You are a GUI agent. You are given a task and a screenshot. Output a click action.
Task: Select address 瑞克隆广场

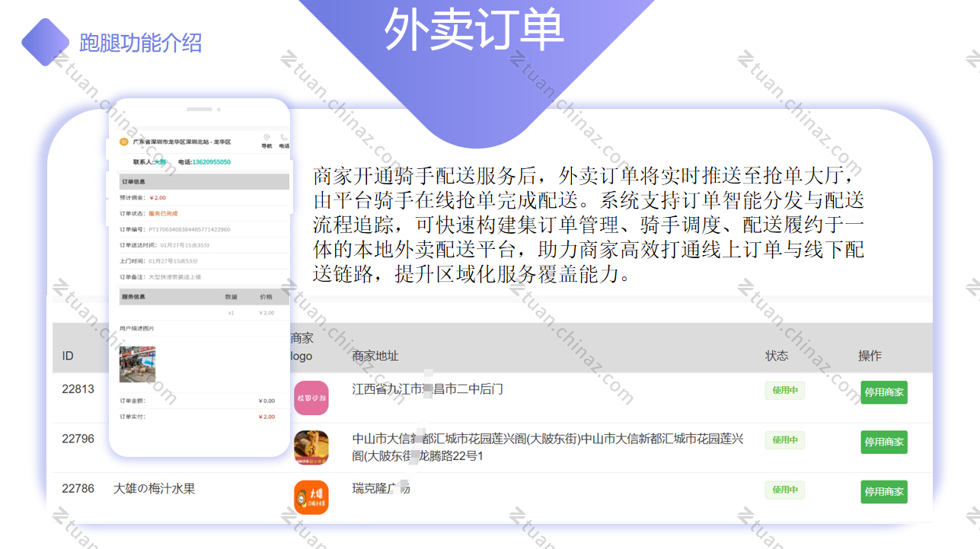coord(381,489)
